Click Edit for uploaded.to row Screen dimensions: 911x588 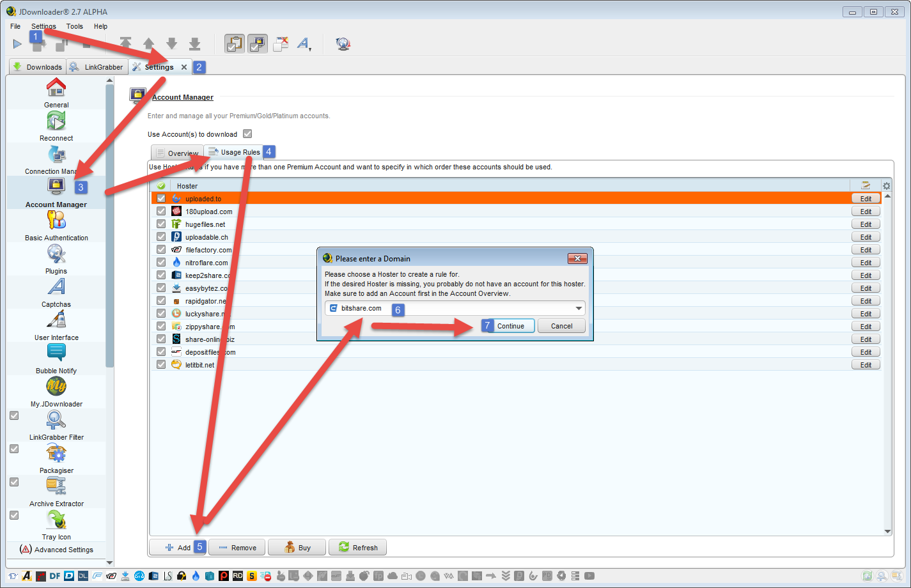866,199
